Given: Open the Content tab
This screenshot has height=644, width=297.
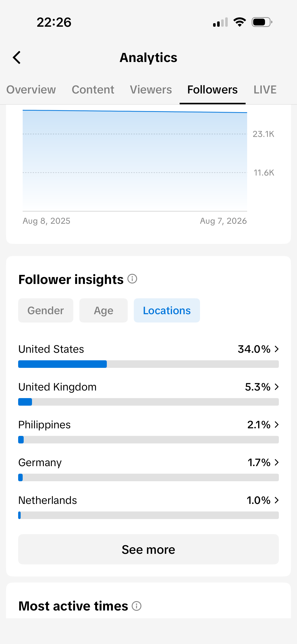Looking at the screenshot, I should pos(93,90).
